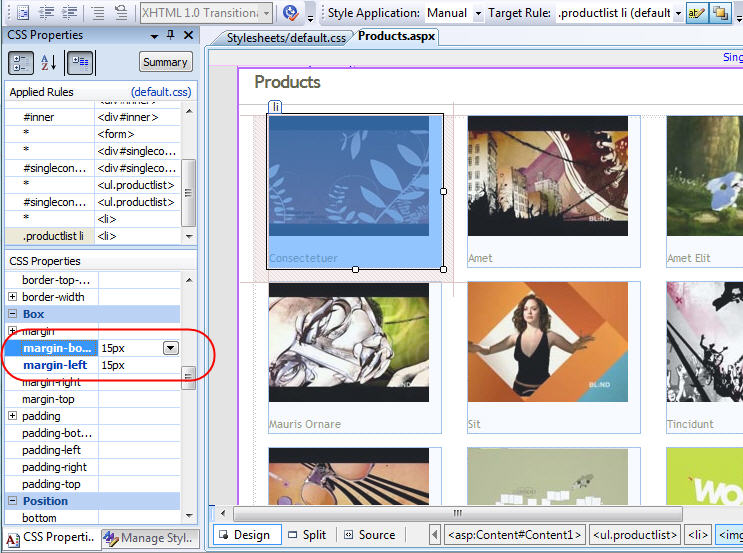Viewport: 743px width, 553px height.
Task: Click the check page validation icon
Action: (x=290, y=13)
